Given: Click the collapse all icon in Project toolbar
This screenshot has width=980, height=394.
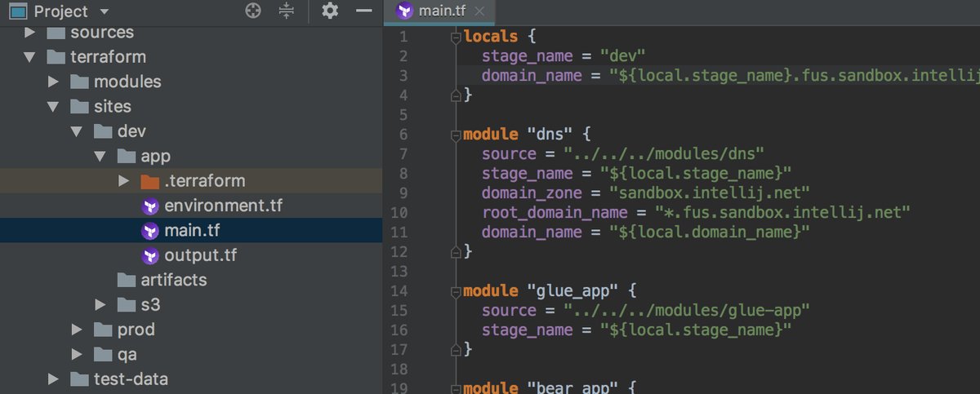Looking at the screenshot, I should point(286,11).
